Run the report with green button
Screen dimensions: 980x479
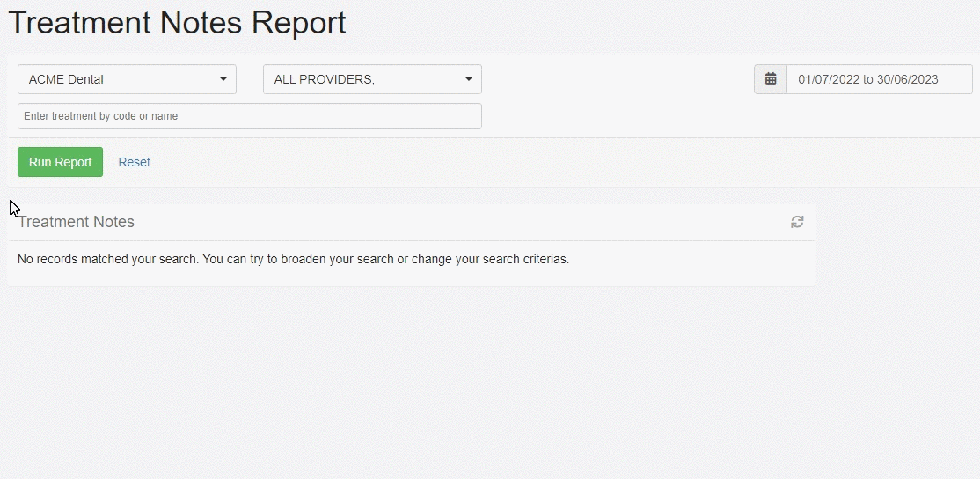pos(60,162)
